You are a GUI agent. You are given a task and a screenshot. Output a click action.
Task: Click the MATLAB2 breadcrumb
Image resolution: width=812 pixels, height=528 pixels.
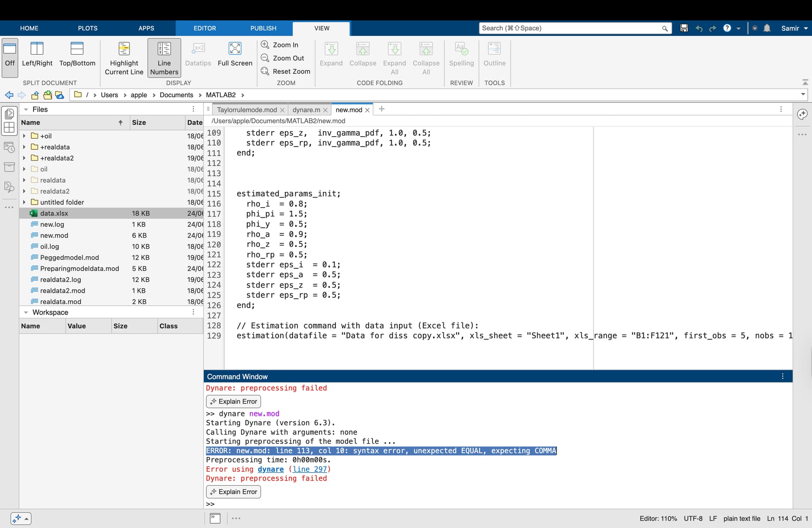pyautogui.click(x=221, y=95)
